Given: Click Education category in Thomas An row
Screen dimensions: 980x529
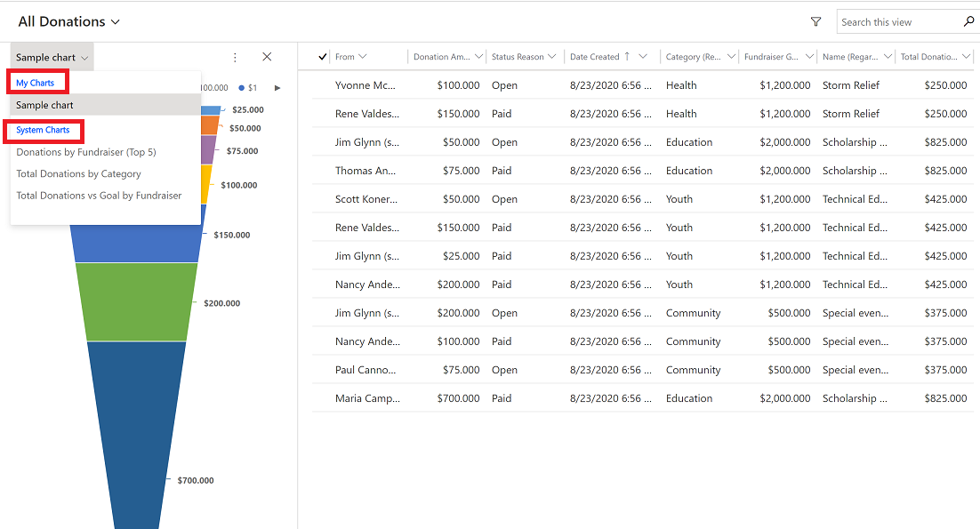Looking at the screenshot, I should coord(688,171).
